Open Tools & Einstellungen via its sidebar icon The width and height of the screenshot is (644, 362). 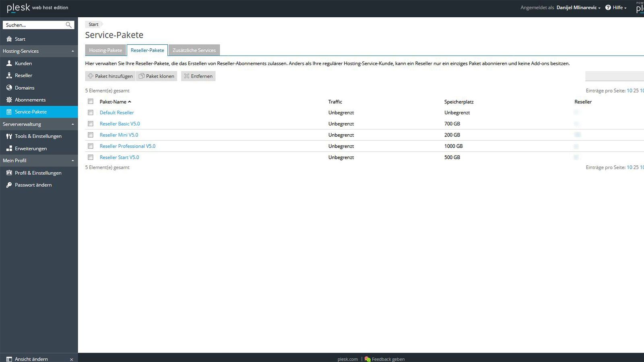[9, 136]
